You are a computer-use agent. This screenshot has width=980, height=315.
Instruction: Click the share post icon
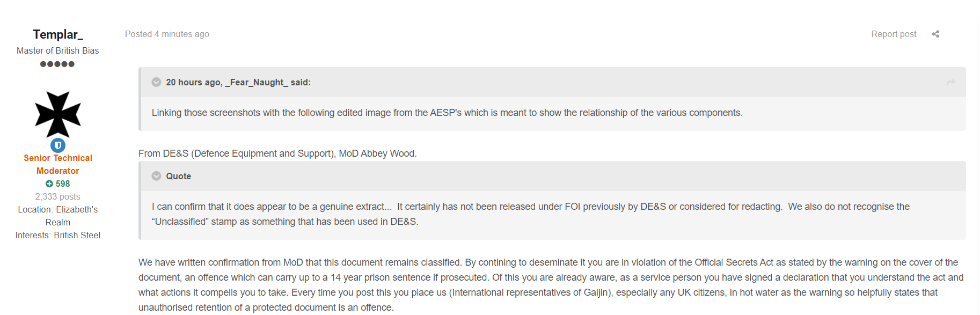pyautogui.click(x=935, y=34)
